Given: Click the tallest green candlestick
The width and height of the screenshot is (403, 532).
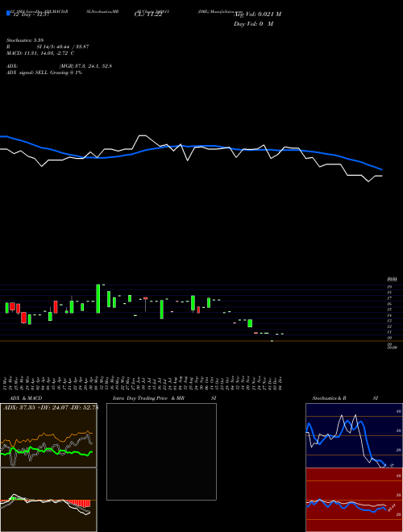Looking at the screenshot, I should coord(98,298).
